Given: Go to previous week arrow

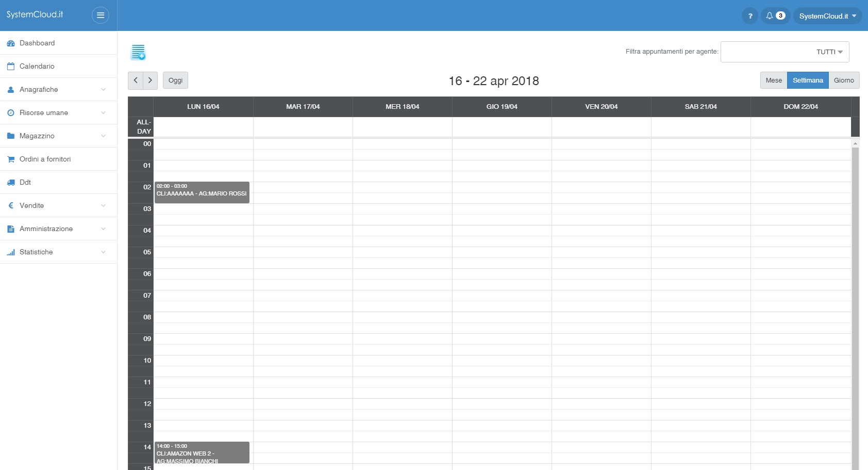Looking at the screenshot, I should click(136, 80).
